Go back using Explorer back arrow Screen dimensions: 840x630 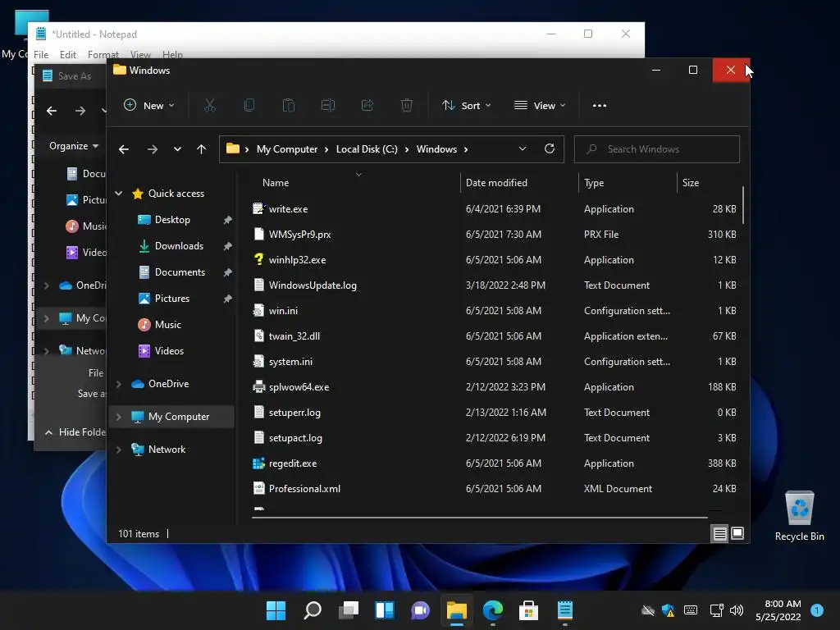pos(124,149)
